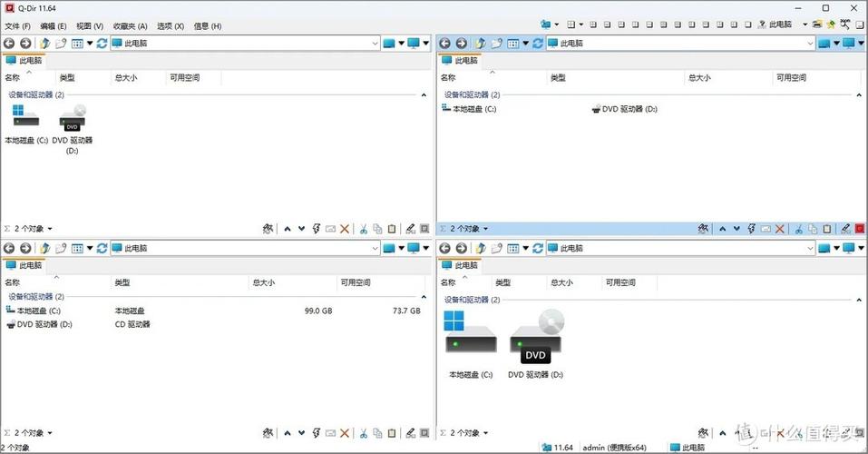This screenshot has width=868, height=454.
Task: Collapse '设备和驱动器' group in bottom-left pane
Action: (x=424, y=297)
